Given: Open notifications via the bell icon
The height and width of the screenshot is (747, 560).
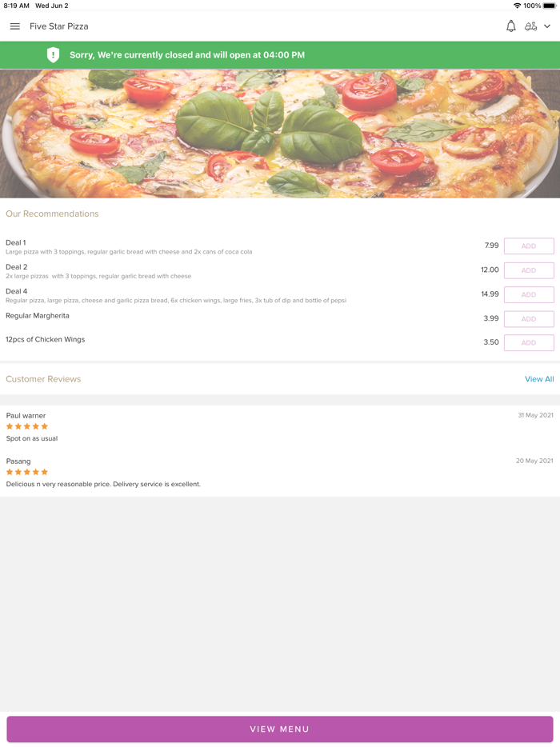Looking at the screenshot, I should click(510, 26).
